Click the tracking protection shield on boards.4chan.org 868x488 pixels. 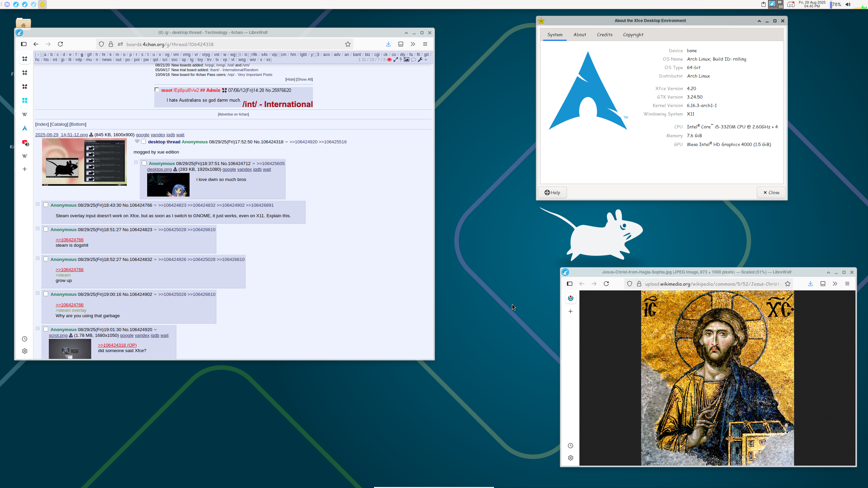pyautogui.click(x=101, y=44)
